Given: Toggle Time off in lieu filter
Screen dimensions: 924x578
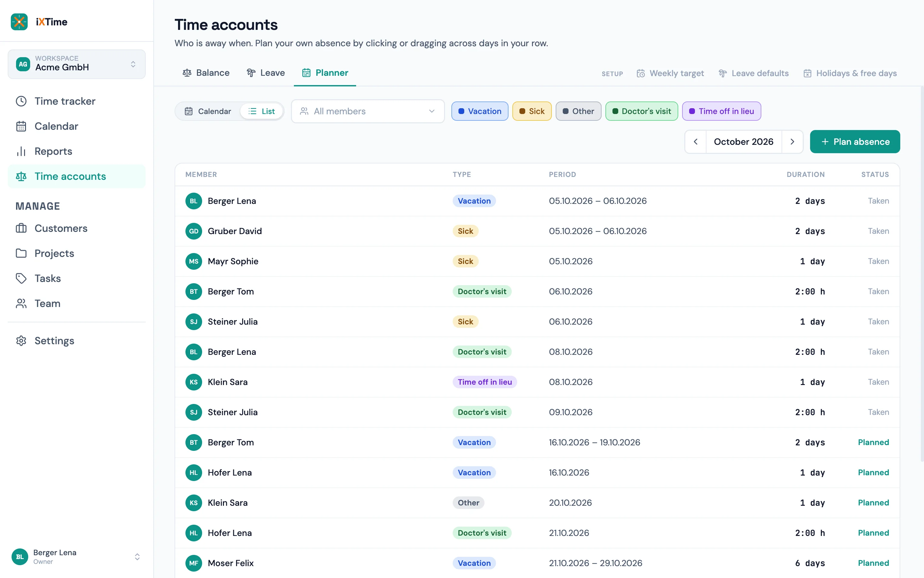Looking at the screenshot, I should click(721, 111).
